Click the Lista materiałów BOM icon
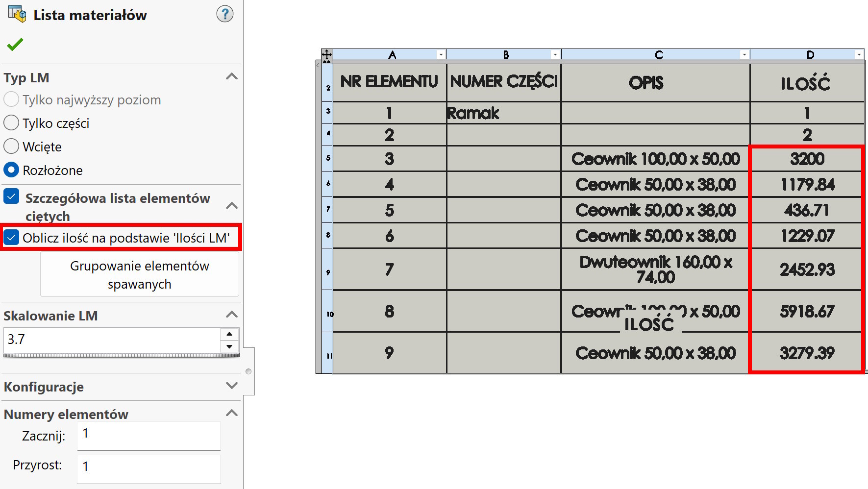This screenshot has height=489, width=868. [17, 14]
